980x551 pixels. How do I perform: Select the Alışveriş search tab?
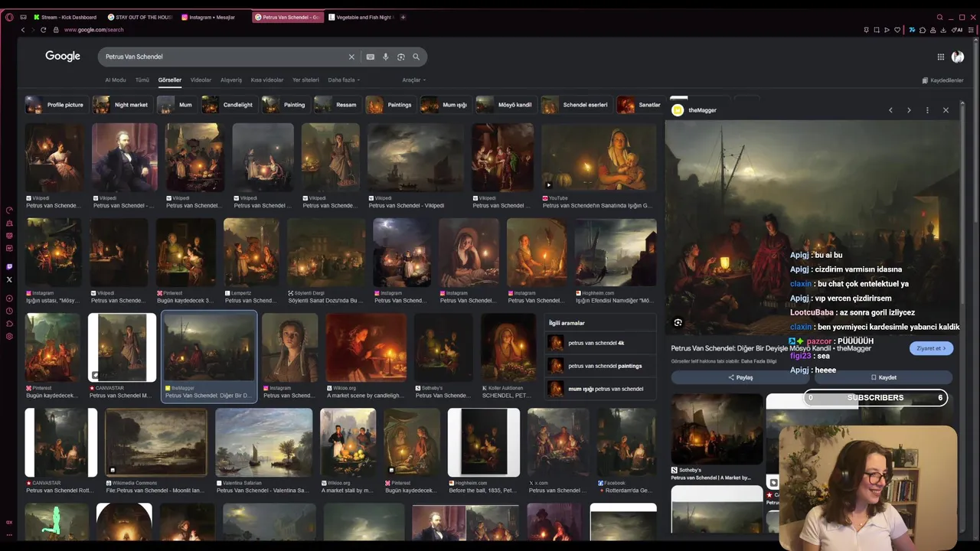click(x=231, y=80)
